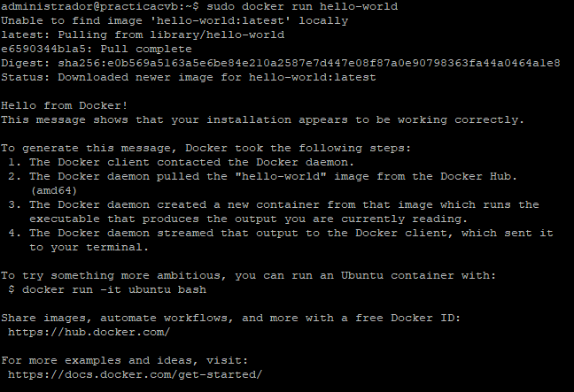This screenshot has height=392, width=574.
Task: Click the 'docker run -it ubuntu bash' command
Action: [x=114, y=289]
